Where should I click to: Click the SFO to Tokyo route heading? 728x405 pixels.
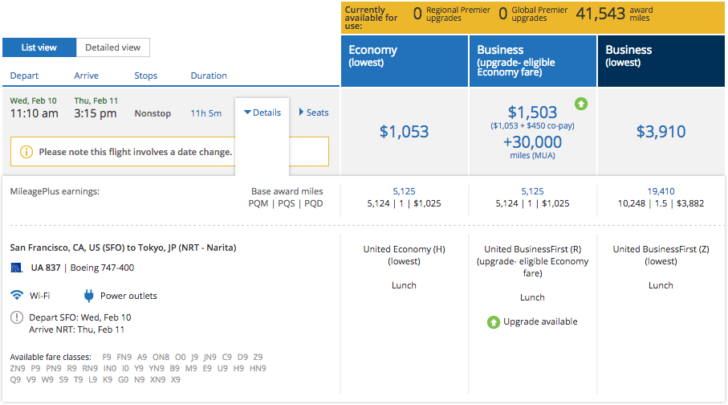point(123,248)
